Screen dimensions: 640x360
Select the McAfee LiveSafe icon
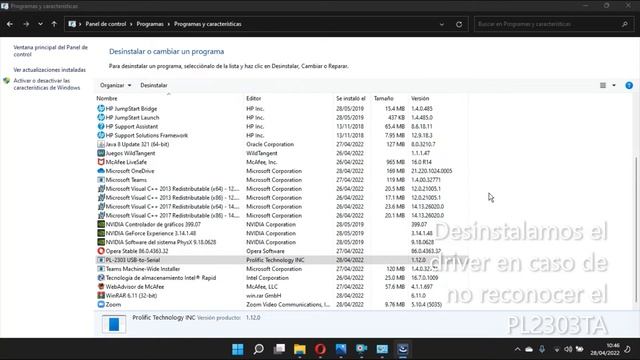[101, 162]
